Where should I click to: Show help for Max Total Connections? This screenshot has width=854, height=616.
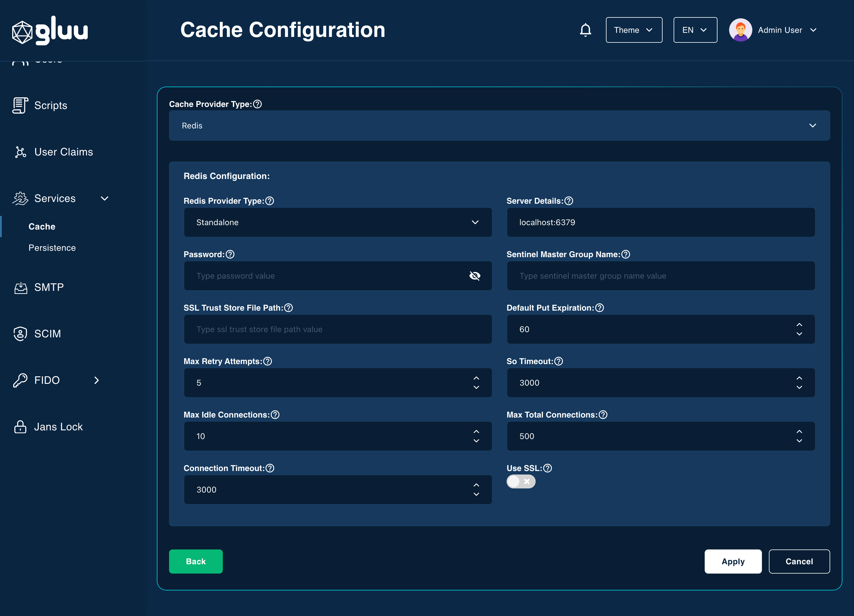click(x=603, y=415)
